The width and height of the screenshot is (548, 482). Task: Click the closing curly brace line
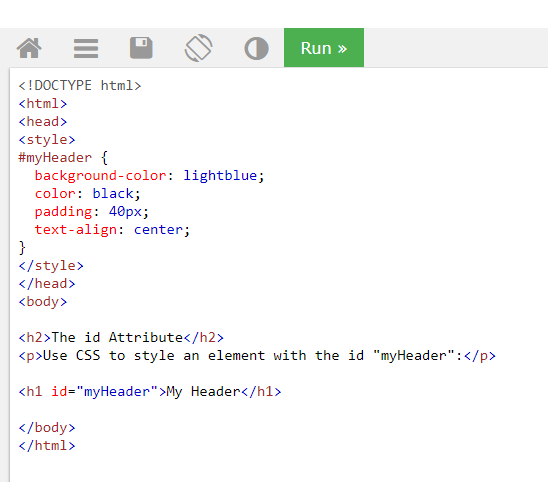[22, 247]
